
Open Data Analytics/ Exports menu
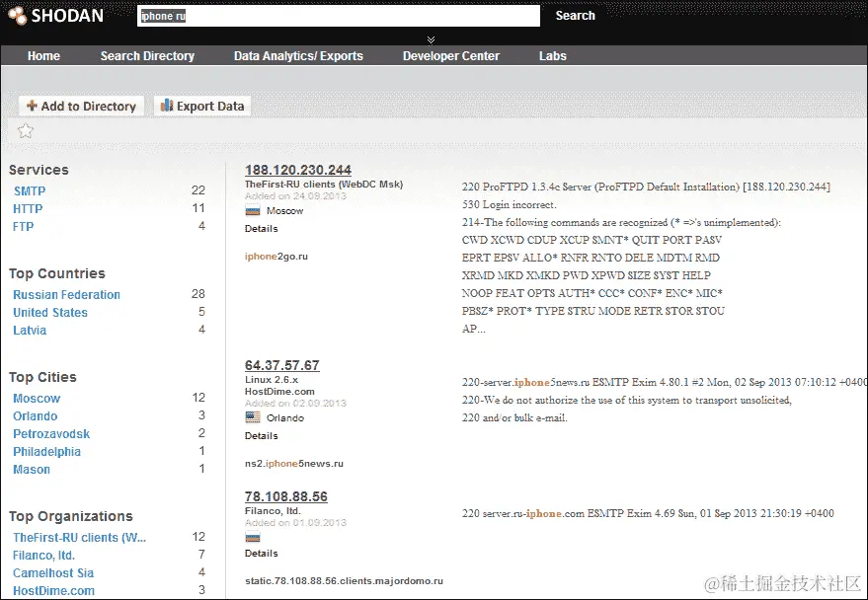coord(298,56)
